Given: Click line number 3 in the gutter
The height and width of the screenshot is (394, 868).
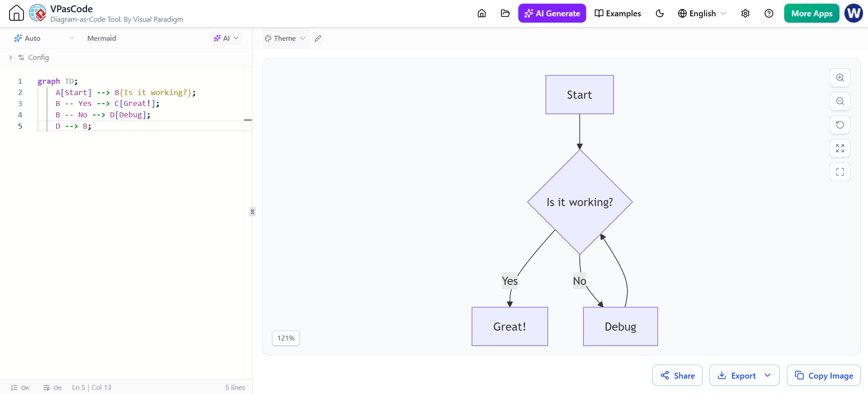Looking at the screenshot, I should click(x=20, y=103).
